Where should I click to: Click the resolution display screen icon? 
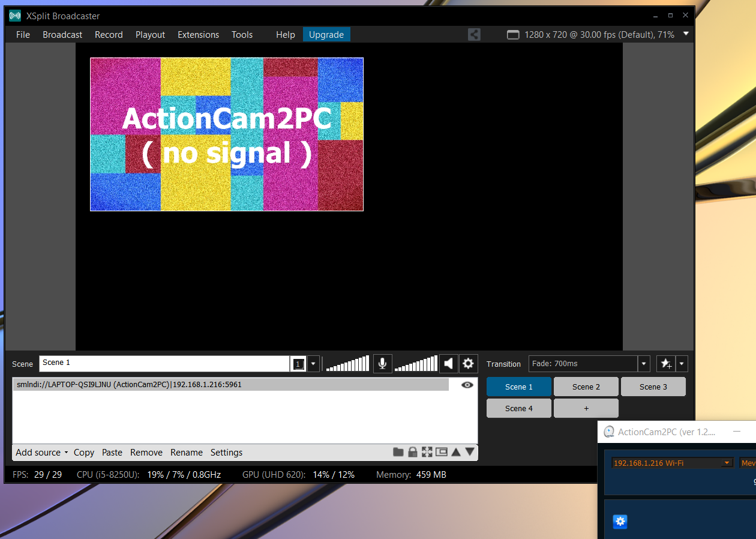(x=513, y=35)
